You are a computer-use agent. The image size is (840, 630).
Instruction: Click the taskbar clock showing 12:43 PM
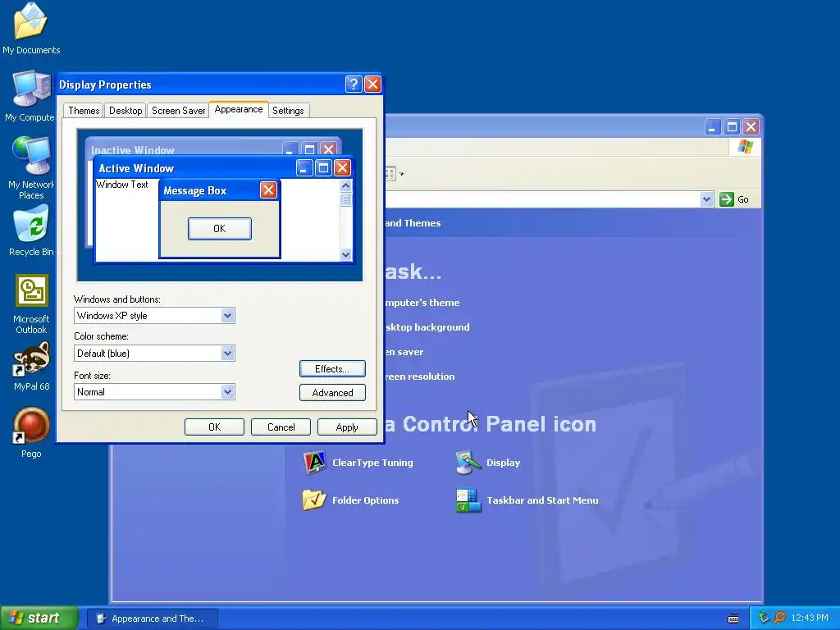(x=810, y=619)
